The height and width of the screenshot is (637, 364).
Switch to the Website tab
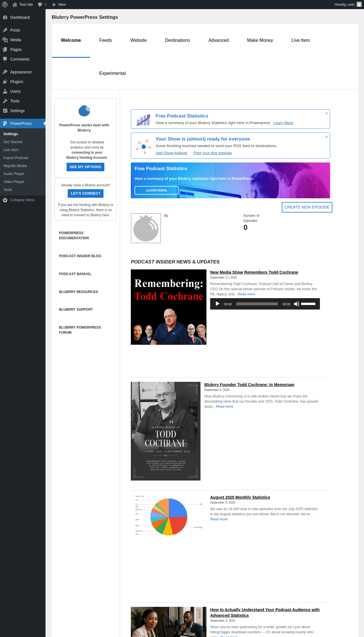138,40
